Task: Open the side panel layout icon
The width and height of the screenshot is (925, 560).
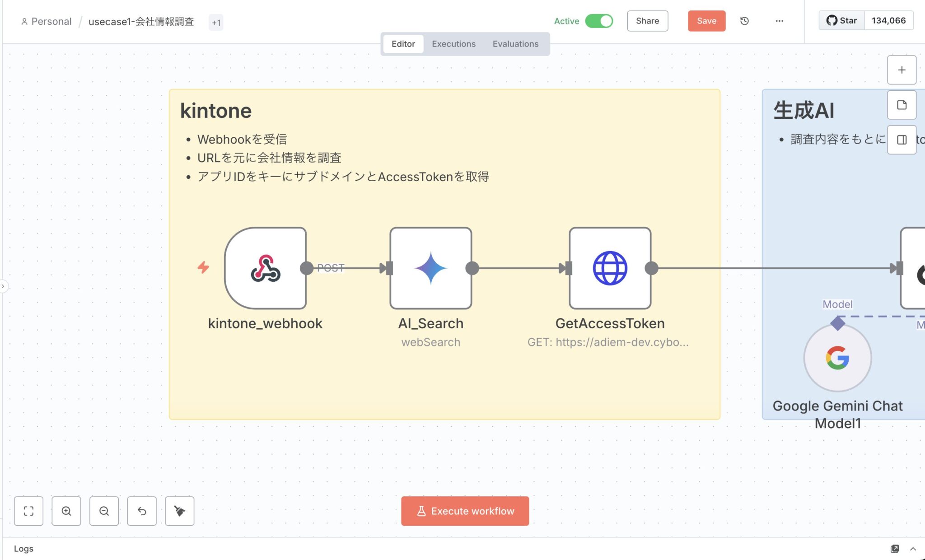Action: pyautogui.click(x=902, y=140)
